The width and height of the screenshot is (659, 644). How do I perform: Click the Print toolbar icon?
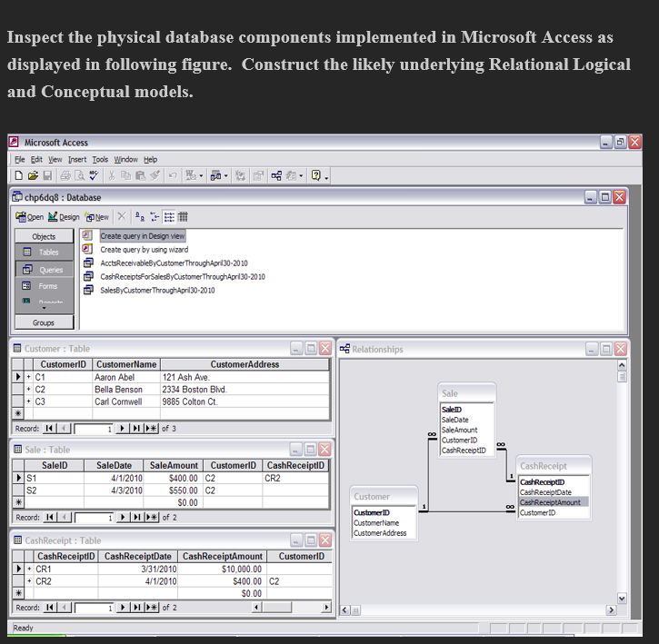(65, 175)
